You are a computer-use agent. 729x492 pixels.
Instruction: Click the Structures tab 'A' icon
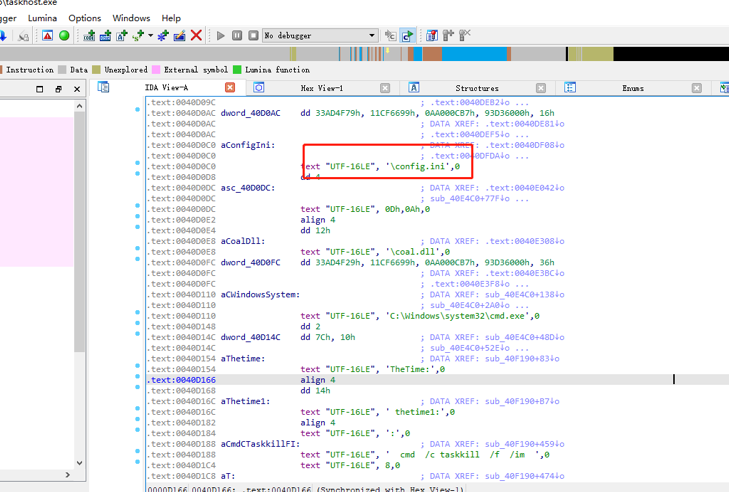pyautogui.click(x=414, y=87)
